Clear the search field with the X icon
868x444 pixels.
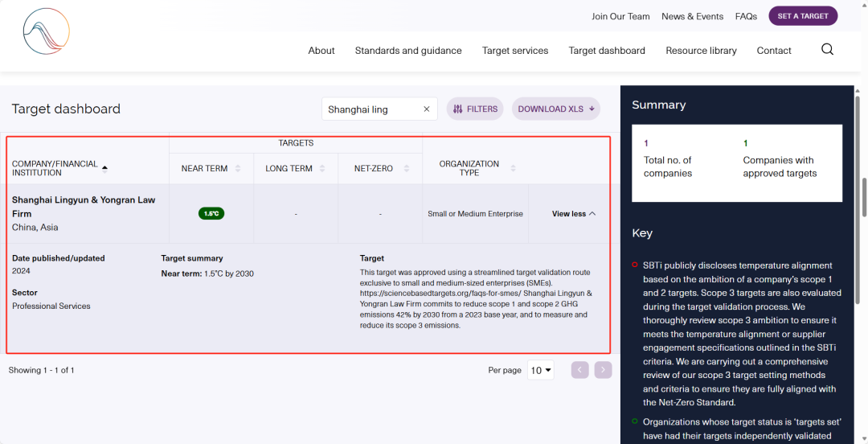(x=426, y=109)
